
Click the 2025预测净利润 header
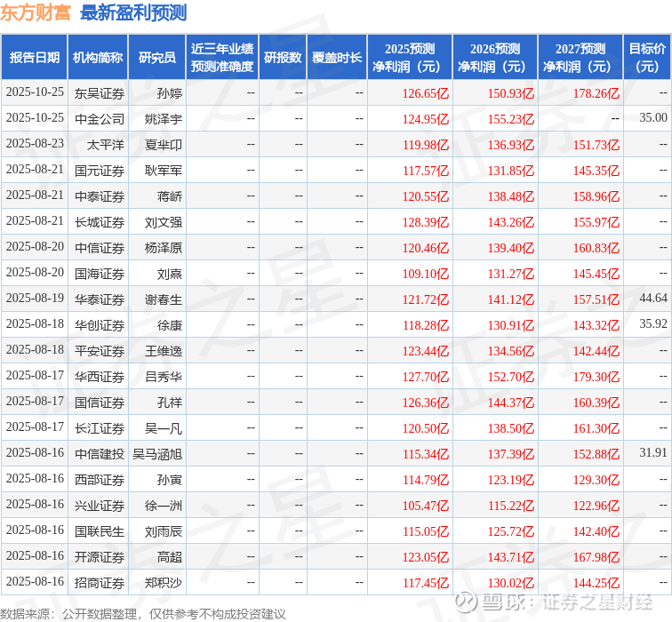click(x=410, y=58)
